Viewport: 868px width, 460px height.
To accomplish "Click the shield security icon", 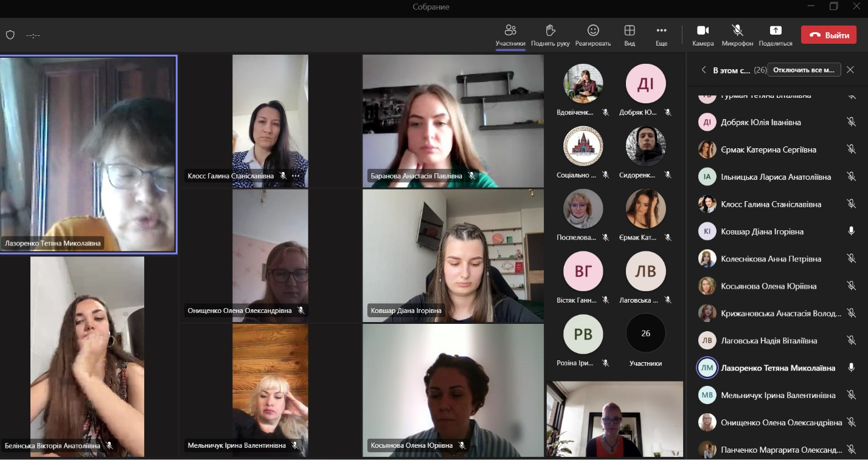I will [10, 35].
